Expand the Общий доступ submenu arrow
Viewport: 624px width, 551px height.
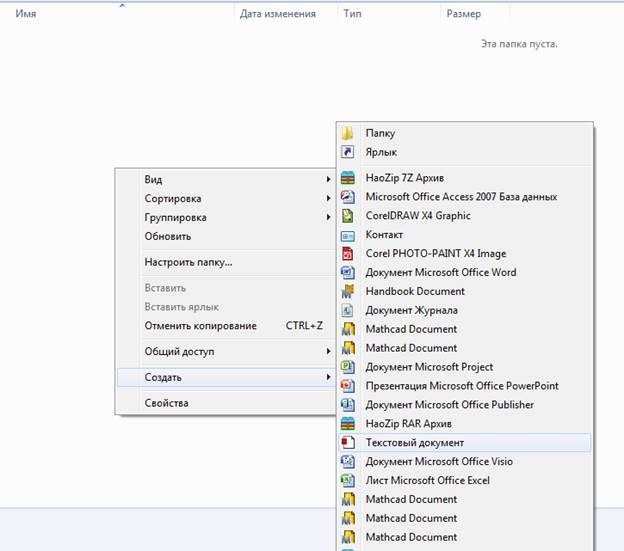[328, 351]
